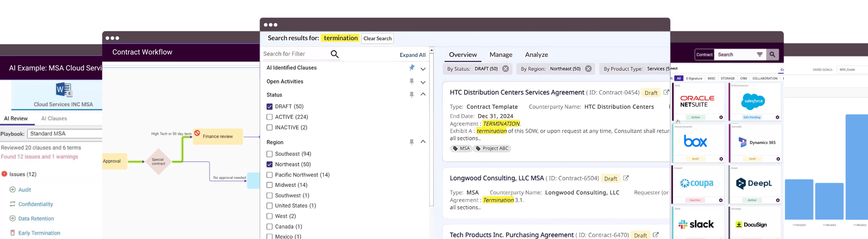Check the INACTIVE (2) status checkbox
Image resolution: width=868 pixels, height=239 pixels.
pos(270,127)
